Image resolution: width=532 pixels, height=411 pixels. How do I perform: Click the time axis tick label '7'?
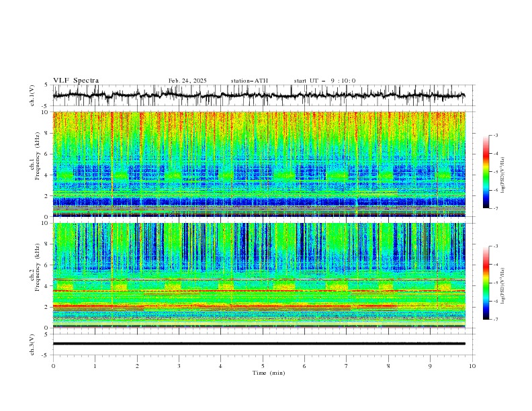(x=347, y=366)
